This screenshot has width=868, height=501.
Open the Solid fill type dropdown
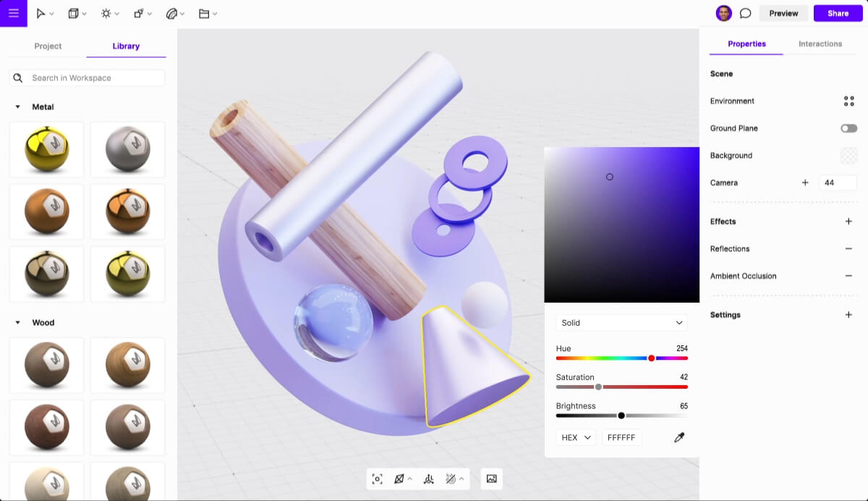pos(621,322)
